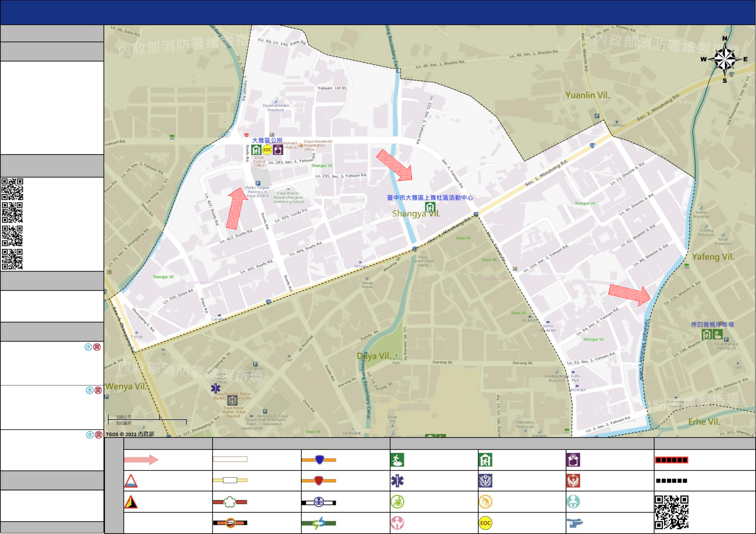
Task: Click the pink family circle icon in the legend
Action: click(x=397, y=523)
